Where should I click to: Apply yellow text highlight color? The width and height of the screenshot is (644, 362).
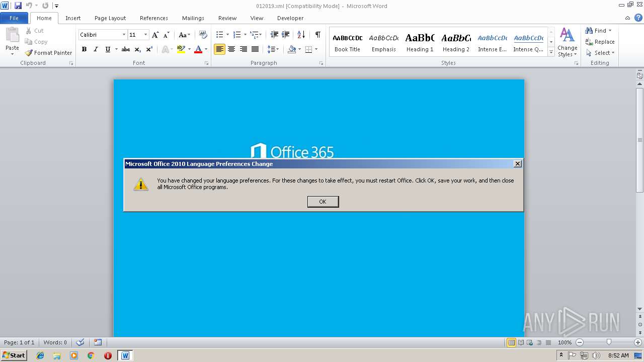pos(181,49)
